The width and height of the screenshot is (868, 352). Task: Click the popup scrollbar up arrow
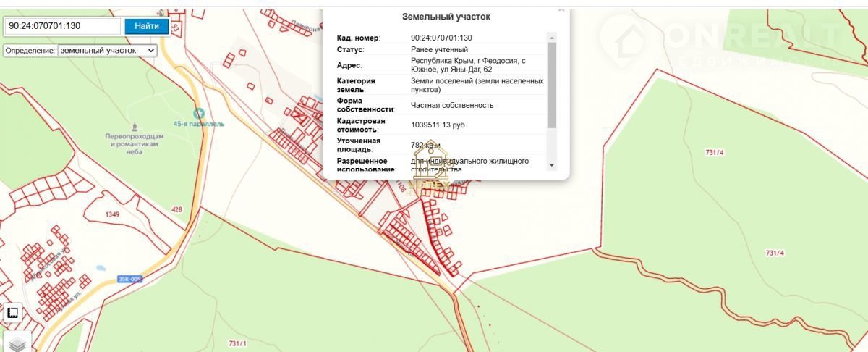(x=552, y=38)
